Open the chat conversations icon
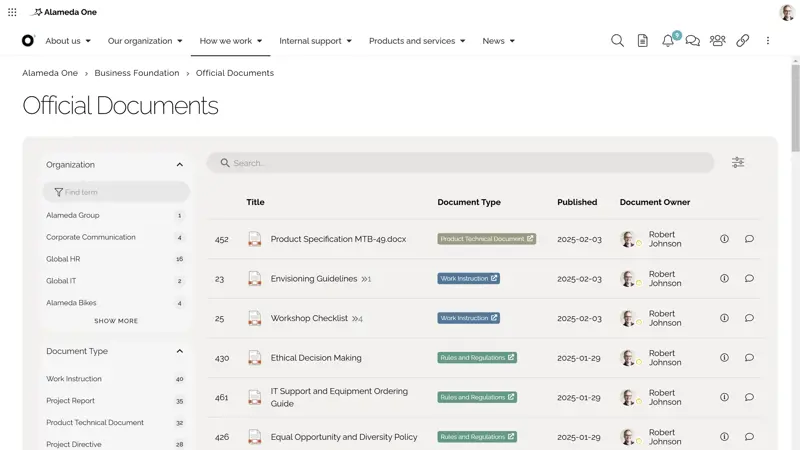Screen dimensions: 800x450 tap(692, 40)
